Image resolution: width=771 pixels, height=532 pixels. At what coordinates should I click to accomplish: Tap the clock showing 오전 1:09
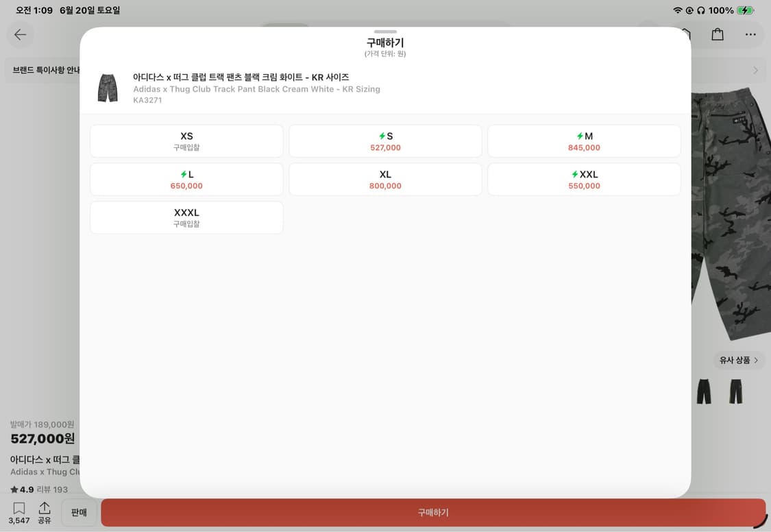pyautogui.click(x=34, y=10)
